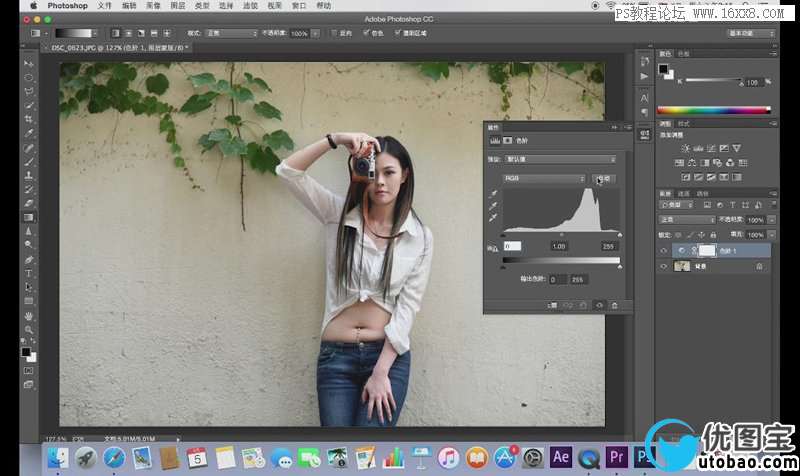The width and height of the screenshot is (800, 476).
Task: Toggle visibility of the Background layer
Action: [664, 267]
